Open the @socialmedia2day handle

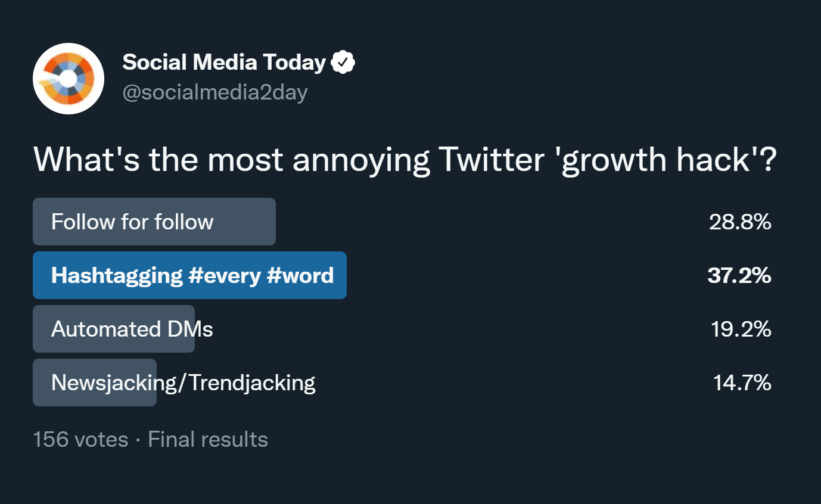coord(215,93)
